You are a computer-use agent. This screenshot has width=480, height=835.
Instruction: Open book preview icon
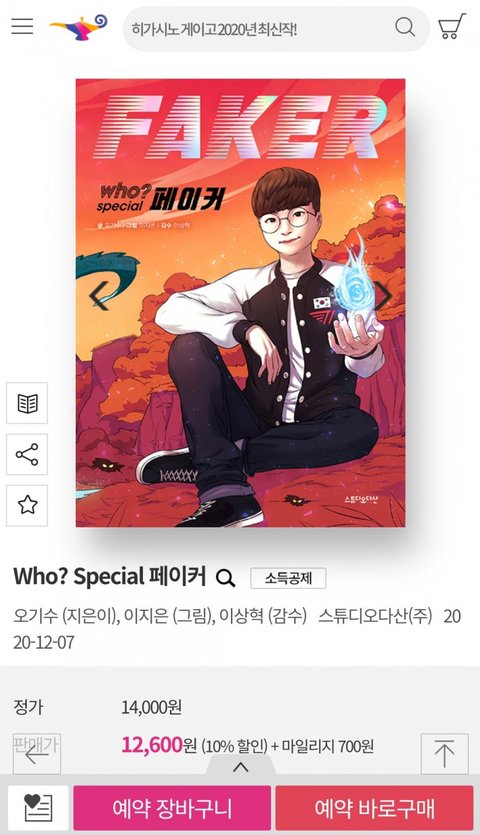coord(27,403)
